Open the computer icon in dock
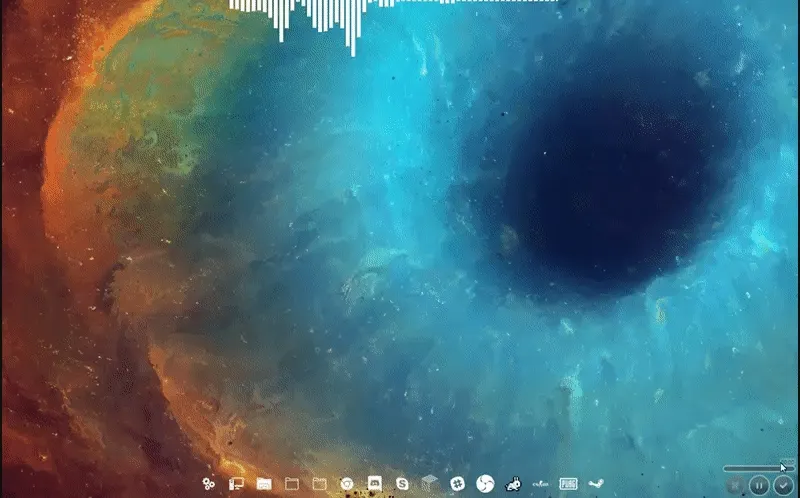800x498 pixels. tap(236, 484)
